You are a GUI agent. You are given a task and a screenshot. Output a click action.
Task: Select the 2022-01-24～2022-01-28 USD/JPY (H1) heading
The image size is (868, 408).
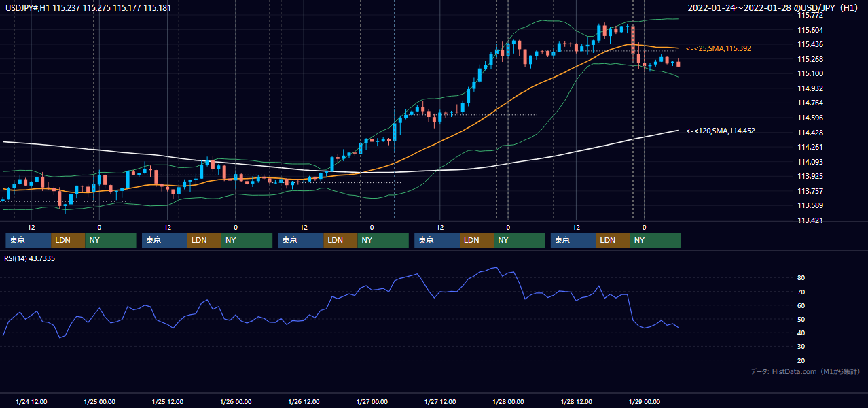point(774,8)
